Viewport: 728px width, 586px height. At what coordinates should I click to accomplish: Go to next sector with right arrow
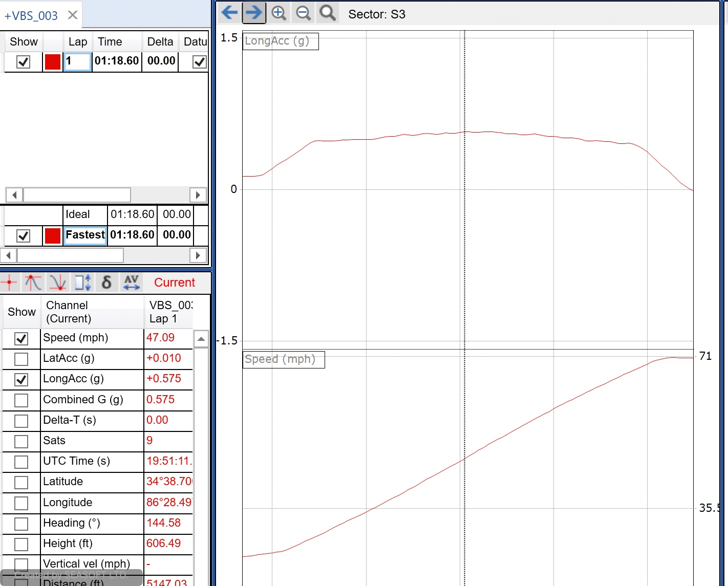[x=254, y=13]
